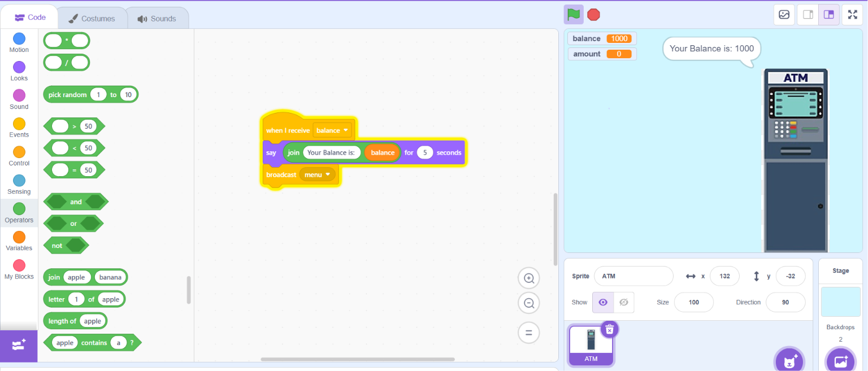Select the Motion block category

point(19,43)
